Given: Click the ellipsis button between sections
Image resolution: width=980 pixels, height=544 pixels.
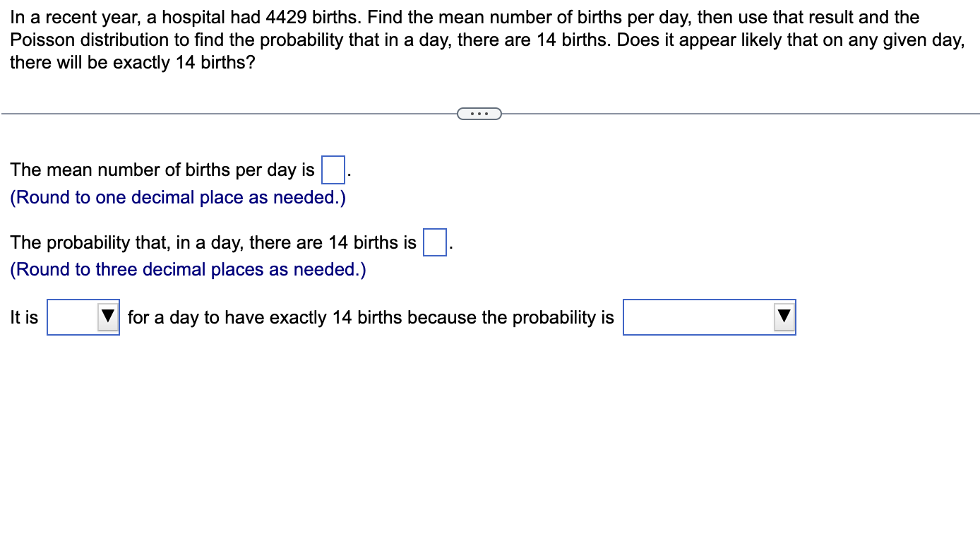Looking at the screenshot, I should 479,113.
